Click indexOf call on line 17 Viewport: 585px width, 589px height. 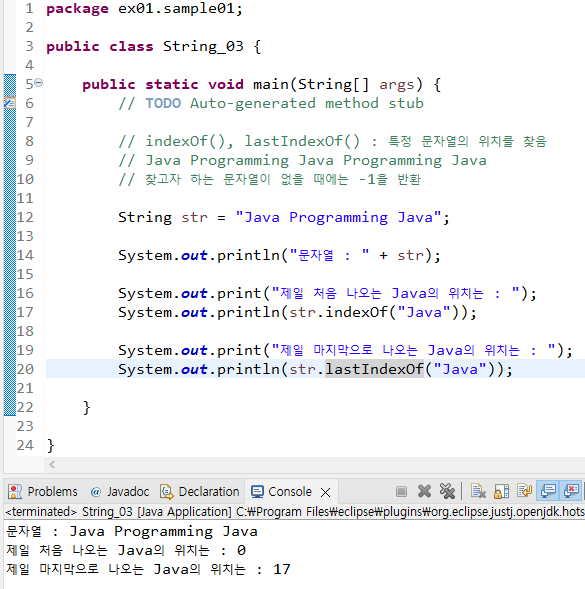356,312
